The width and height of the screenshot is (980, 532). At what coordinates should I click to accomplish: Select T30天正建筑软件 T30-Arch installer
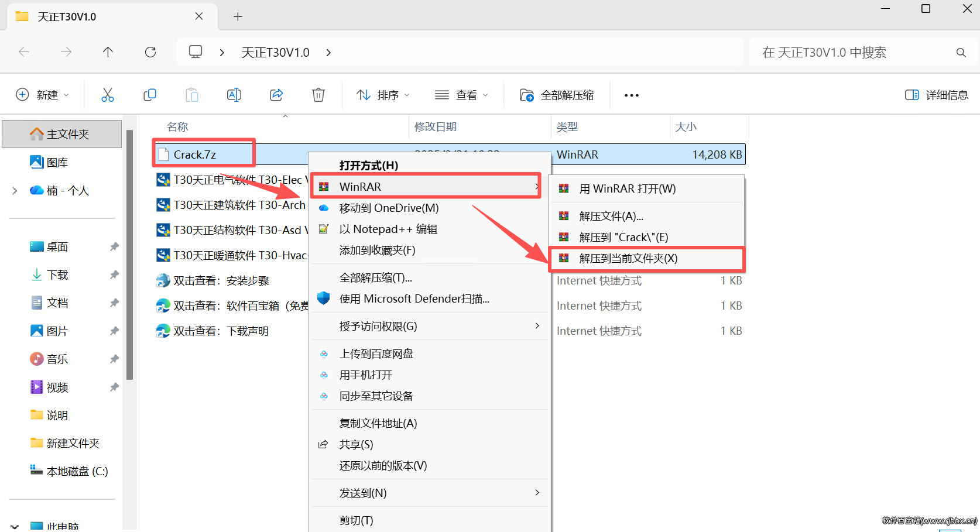231,205
